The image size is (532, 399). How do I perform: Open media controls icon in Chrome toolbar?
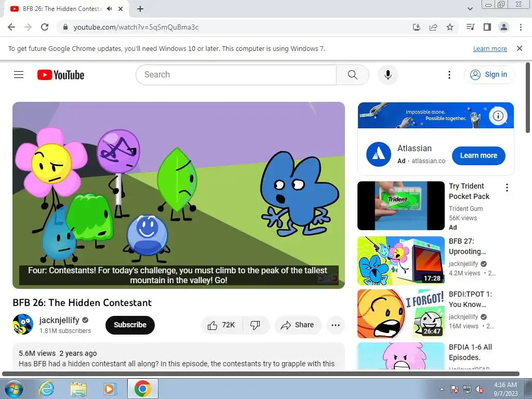click(471, 27)
